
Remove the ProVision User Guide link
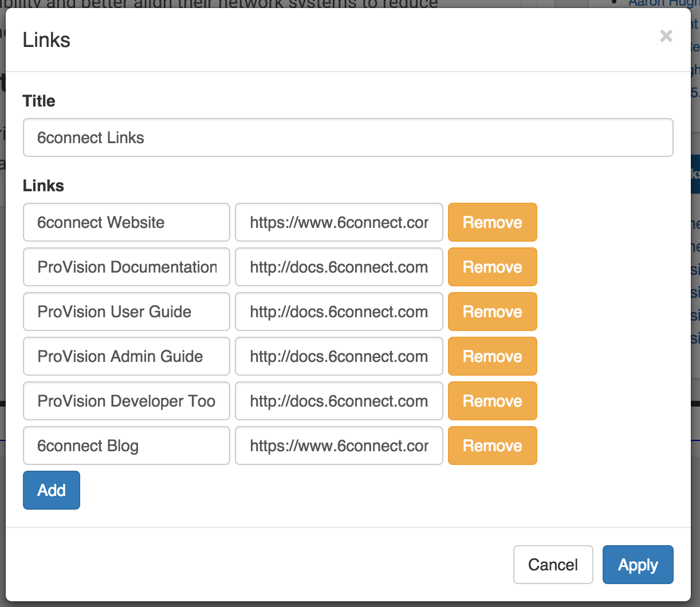tap(492, 312)
